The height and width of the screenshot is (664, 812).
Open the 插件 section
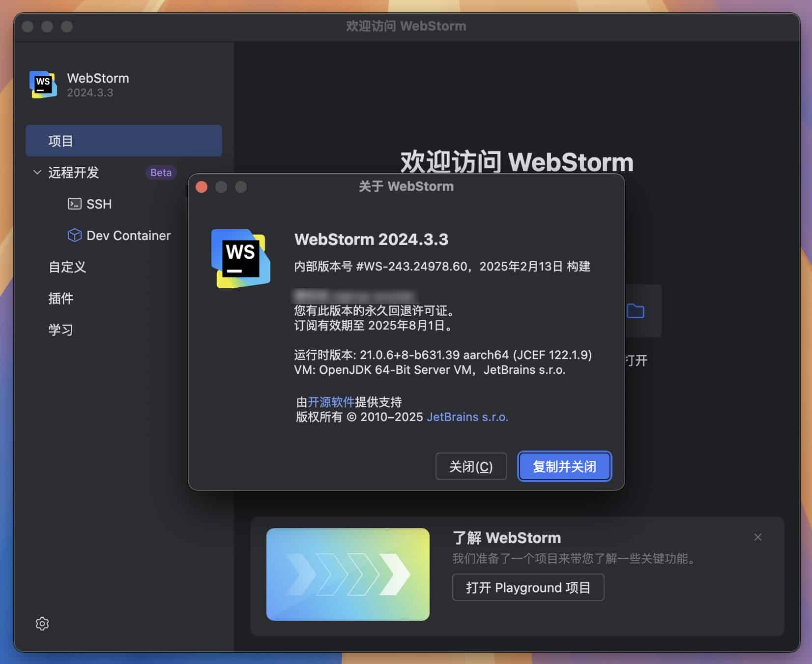coord(60,299)
